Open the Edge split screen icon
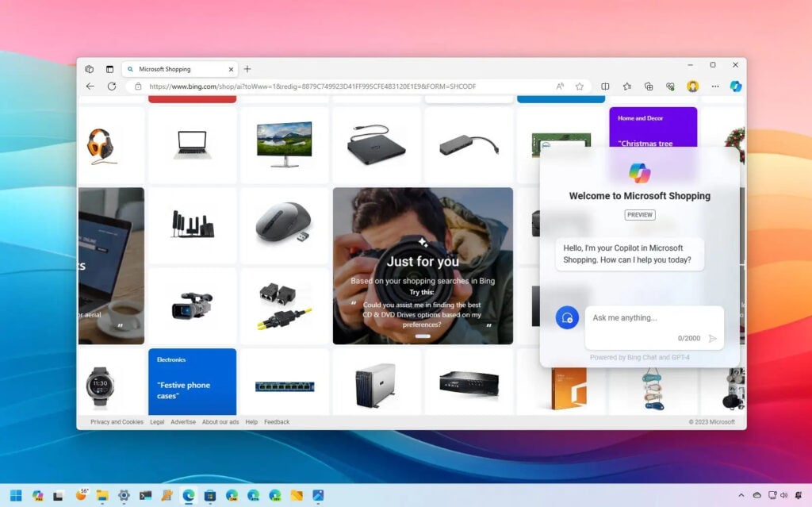Viewport: 812px width, 507px height. pyautogui.click(x=605, y=86)
